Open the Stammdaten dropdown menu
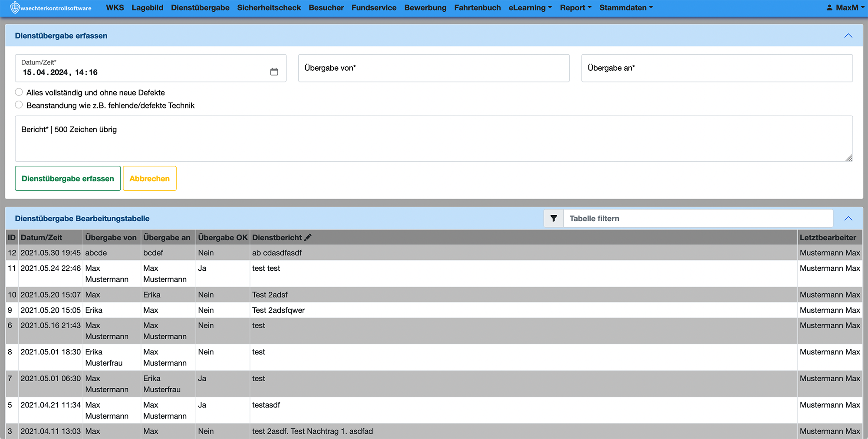The image size is (868, 439). click(x=626, y=7)
